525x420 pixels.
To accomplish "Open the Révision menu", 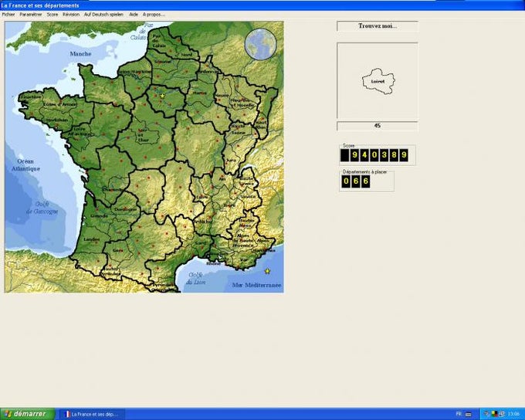I will coord(71,15).
